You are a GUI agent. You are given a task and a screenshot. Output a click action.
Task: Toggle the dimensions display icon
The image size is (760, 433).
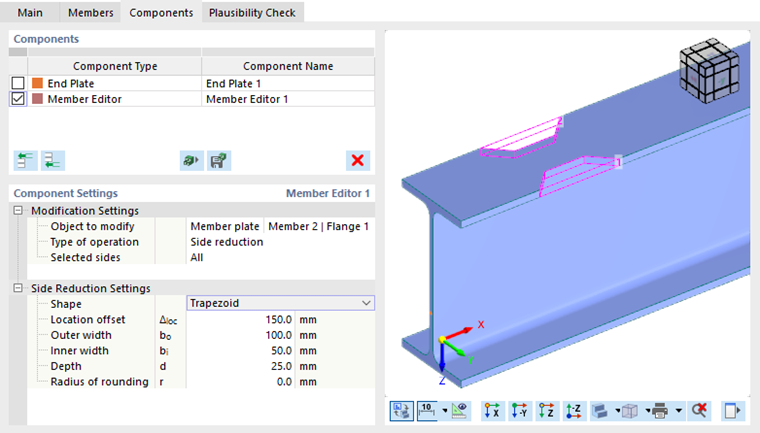427,411
